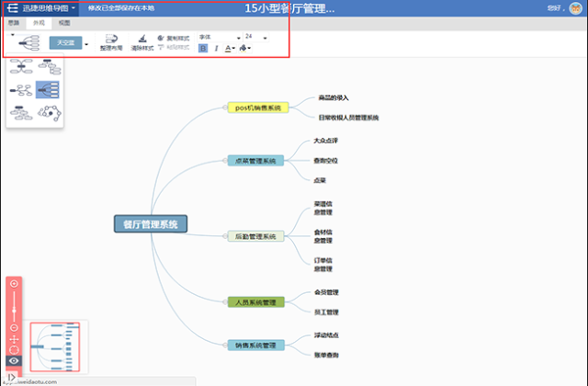Image resolution: width=588 pixels, height=386 pixels.
Task: Select the 日常收银人员管理系统 leaf node
Action: pos(348,118)
